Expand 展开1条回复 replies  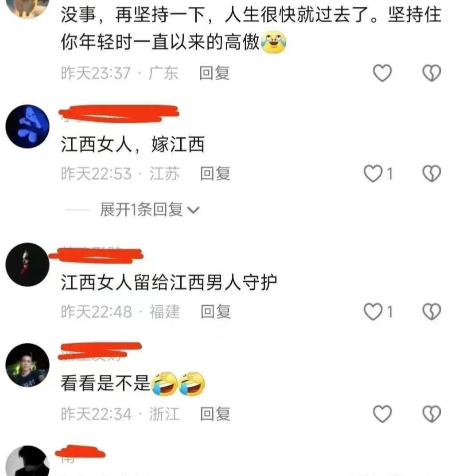click(x=142, y=210)
